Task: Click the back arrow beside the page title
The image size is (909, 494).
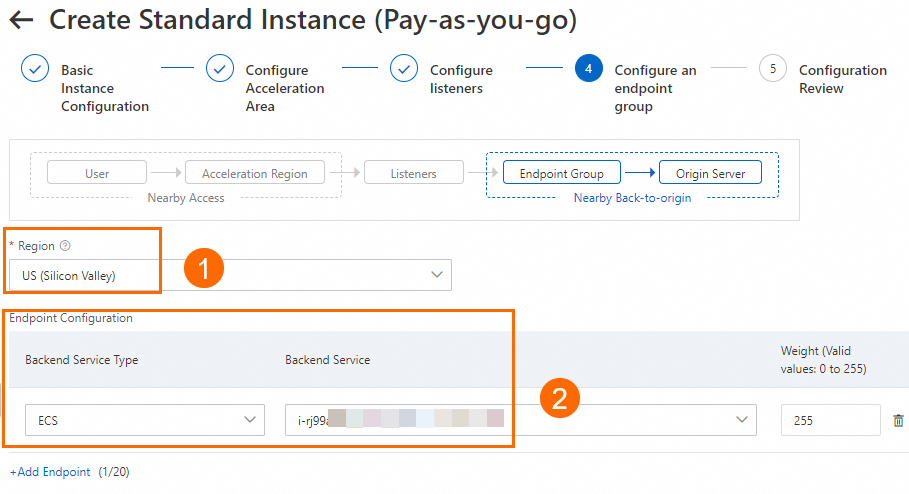Action: tap(21, 20)
